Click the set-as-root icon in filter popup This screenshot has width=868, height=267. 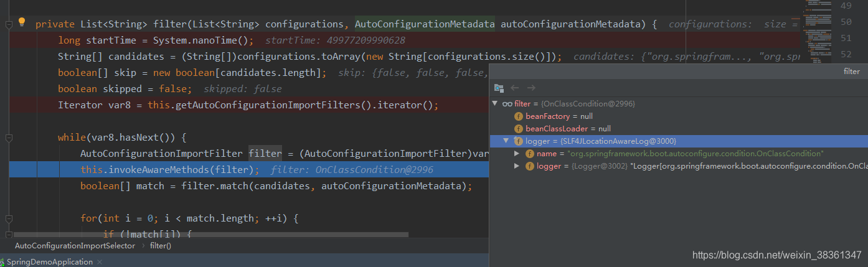[499, 88]
